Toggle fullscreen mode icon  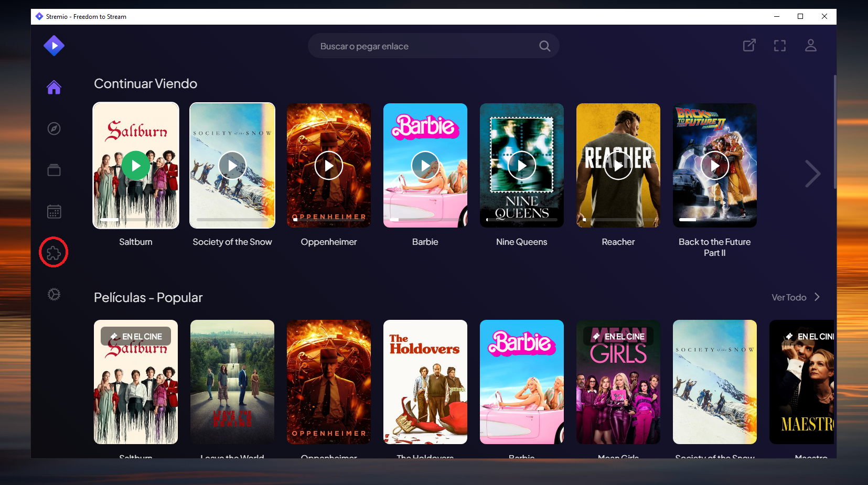pos(780,46)
